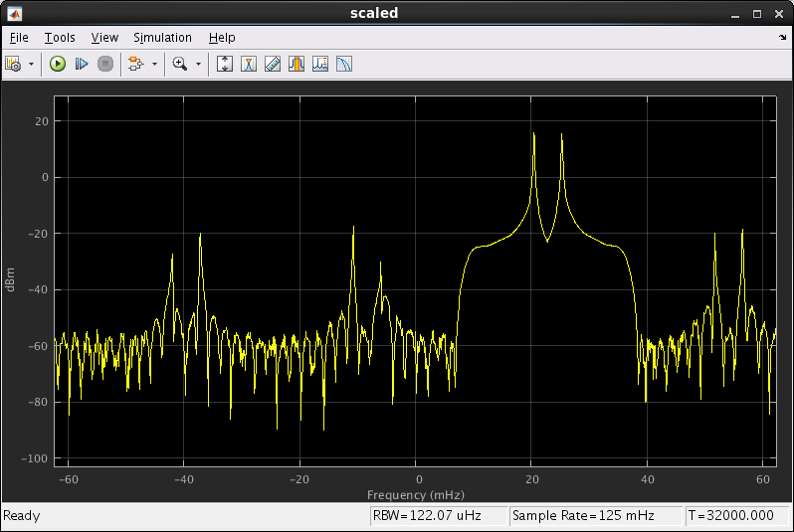Click the Scale Axes Limits icon
Image resolution: width=794 pixels, height=532 pixels.
[x=225, y=64]
